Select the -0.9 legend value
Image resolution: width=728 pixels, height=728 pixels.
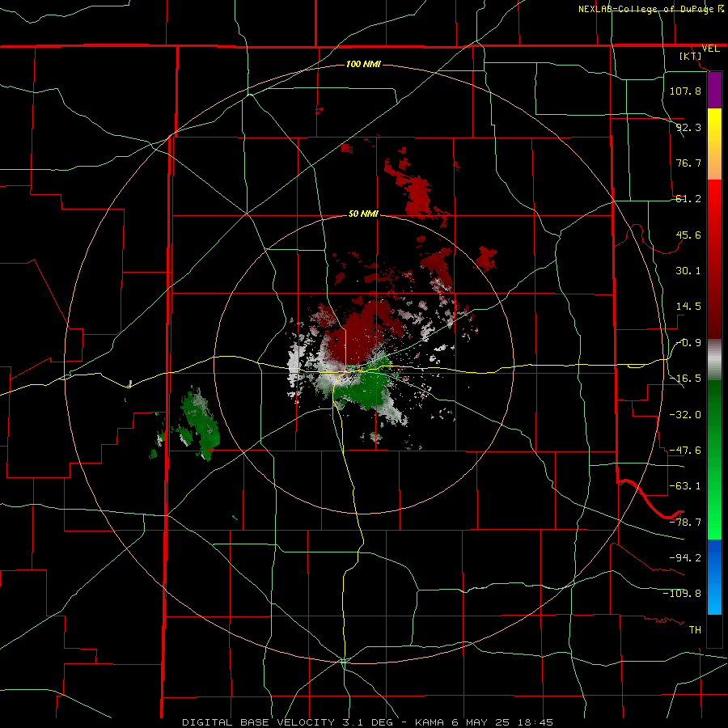(x=688, y=343)
